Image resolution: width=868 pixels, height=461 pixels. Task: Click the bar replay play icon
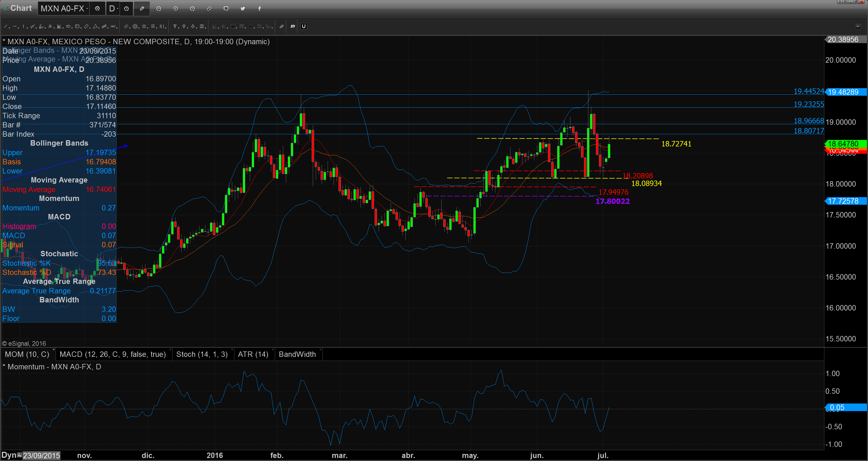175,9
